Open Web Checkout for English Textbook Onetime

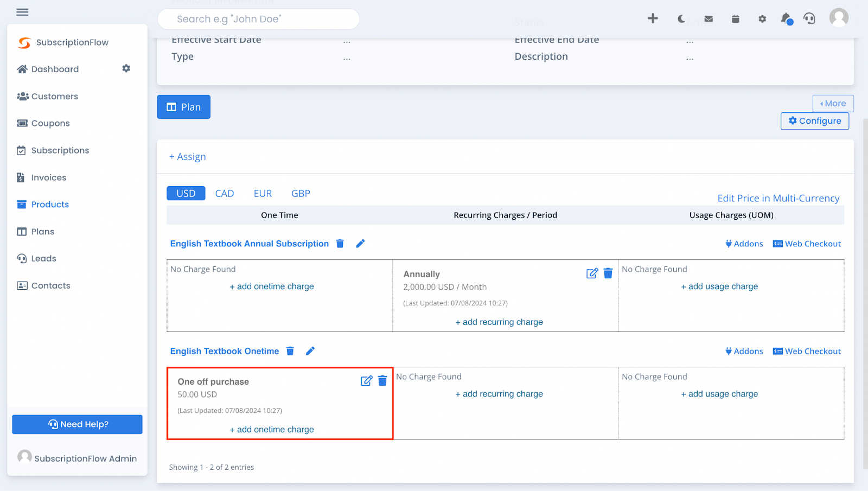click(807, 351)
